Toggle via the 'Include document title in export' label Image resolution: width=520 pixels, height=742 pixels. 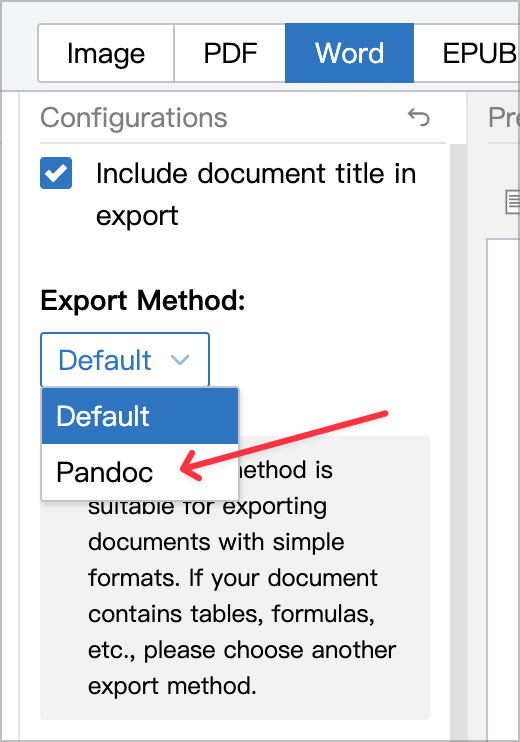[256, 194]
